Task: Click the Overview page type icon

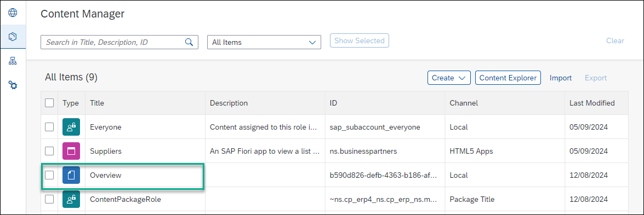Action: (x=71, y=175)
